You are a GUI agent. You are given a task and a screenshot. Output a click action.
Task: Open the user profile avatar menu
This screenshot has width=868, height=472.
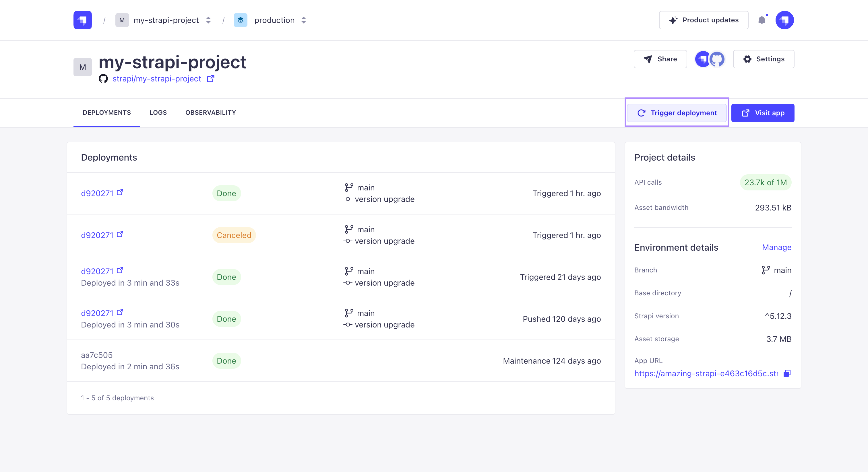(784, 20)
